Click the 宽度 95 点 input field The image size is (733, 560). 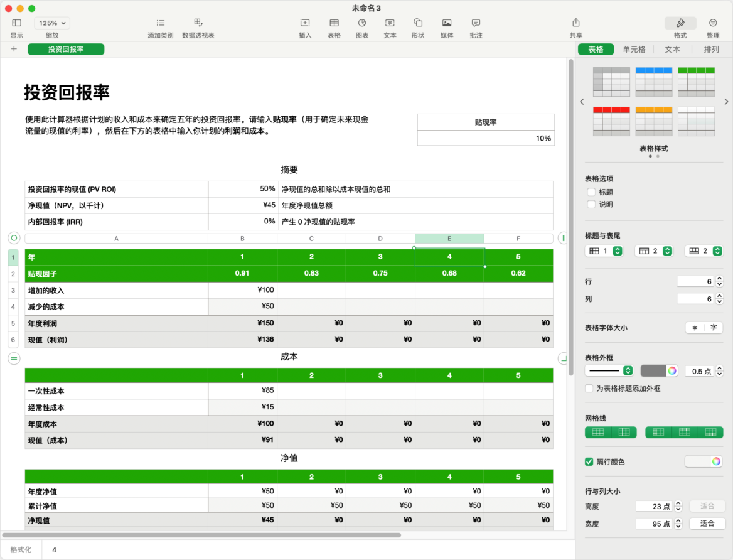click(x=655, y=524)
